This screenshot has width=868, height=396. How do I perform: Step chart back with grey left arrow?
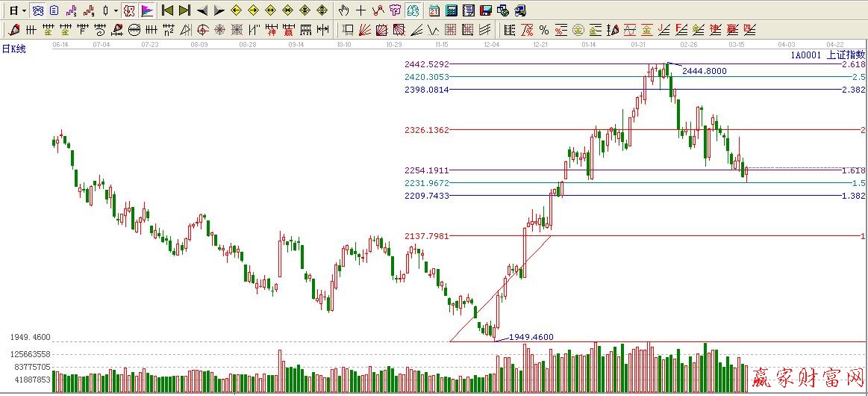pos(202,10)
